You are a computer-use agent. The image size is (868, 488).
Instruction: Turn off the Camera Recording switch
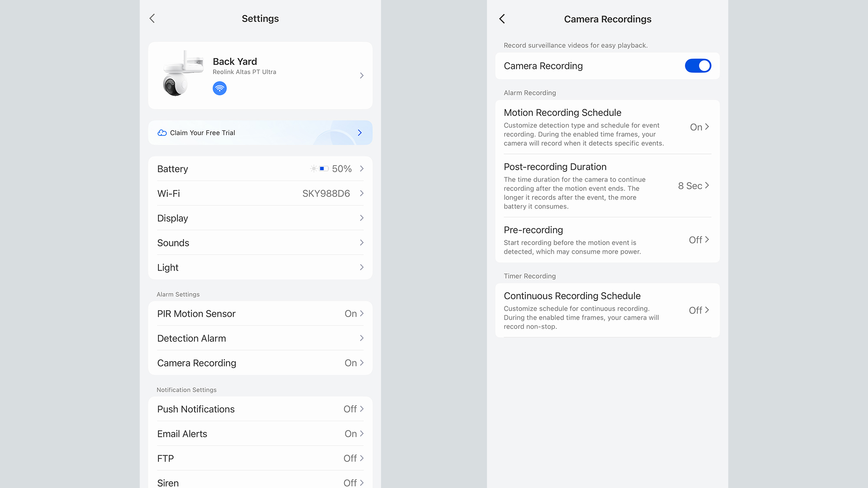click(698, 66)
